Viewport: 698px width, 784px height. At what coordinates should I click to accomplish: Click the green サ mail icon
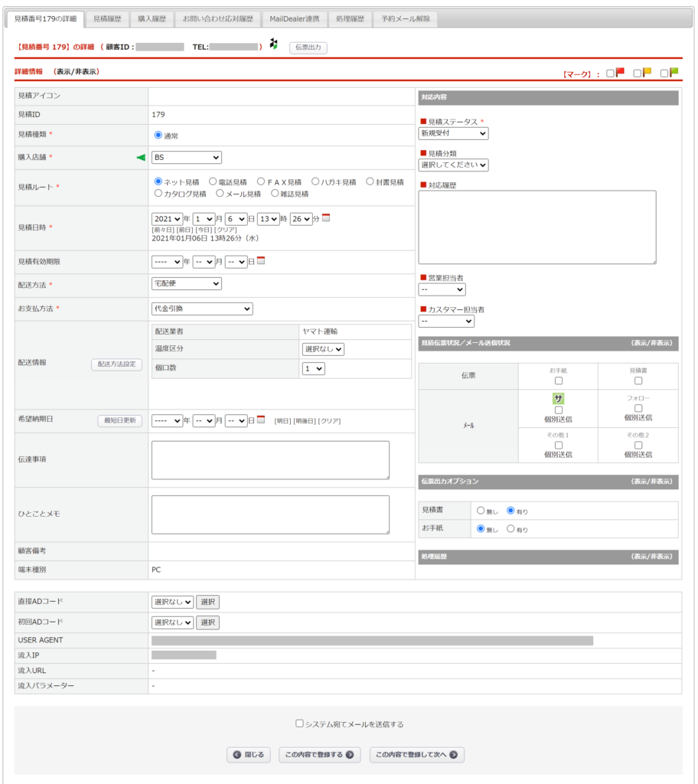[559, 398]
